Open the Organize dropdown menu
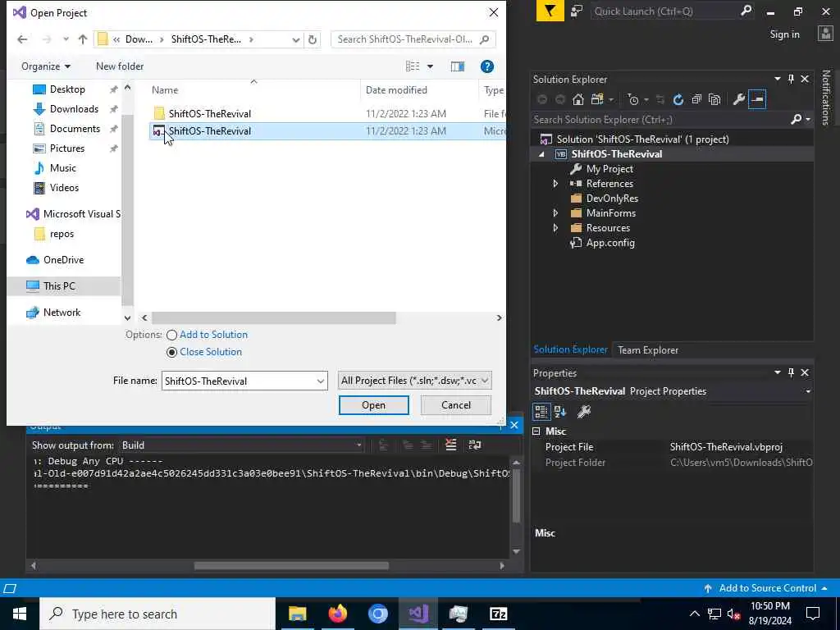The image size is (840, 630). tap(46, 66)
